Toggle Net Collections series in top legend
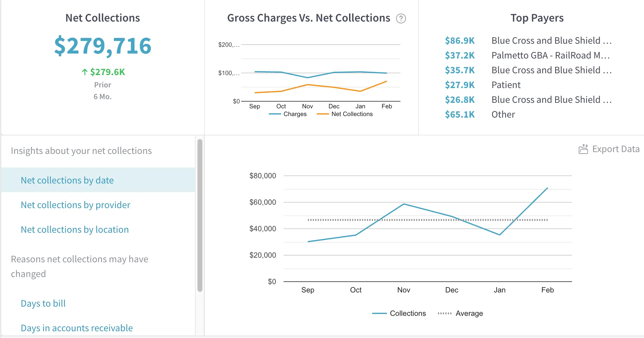This screenshot has width=644, height=338. coord(352,114)
